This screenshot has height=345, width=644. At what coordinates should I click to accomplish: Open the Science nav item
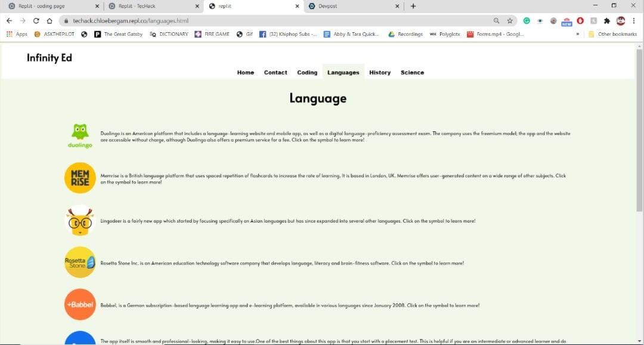413,72
